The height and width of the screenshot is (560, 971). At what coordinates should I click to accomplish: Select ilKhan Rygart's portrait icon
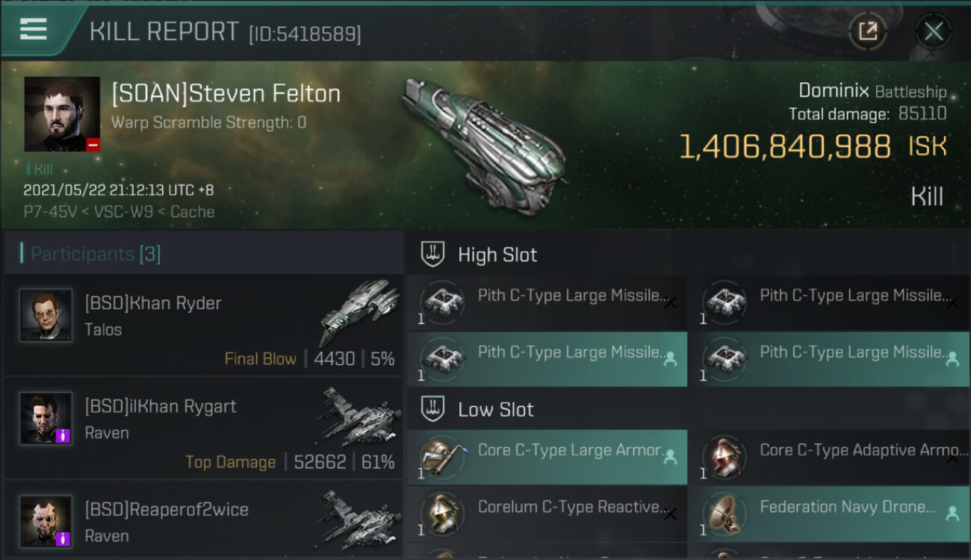(46, 418)
